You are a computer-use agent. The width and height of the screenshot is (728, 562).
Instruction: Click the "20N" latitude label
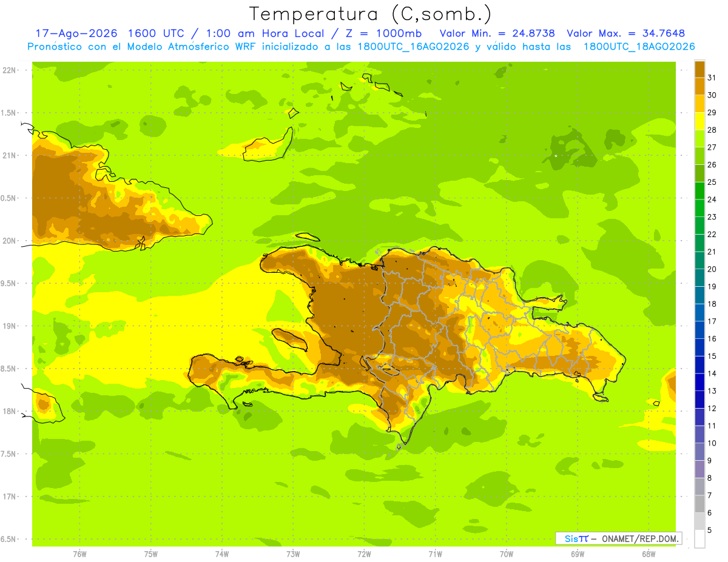pyautogui.click(x=8, y=241)
